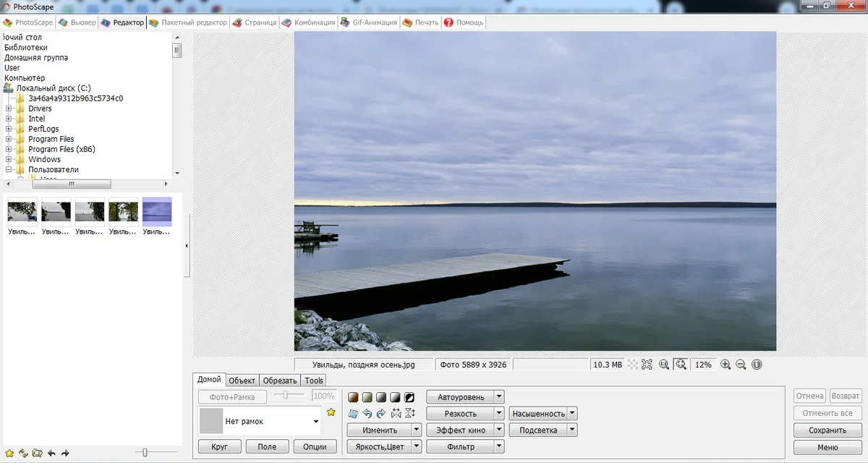The height and width of the screenshot is (463, 868).
Task: Click the Опции button
Action: click(x=315, y=446)
